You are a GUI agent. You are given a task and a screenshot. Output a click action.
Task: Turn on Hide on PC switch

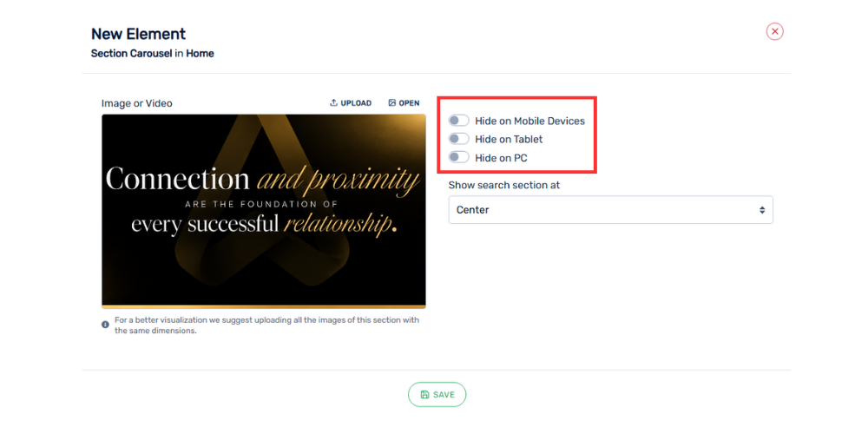459,158
